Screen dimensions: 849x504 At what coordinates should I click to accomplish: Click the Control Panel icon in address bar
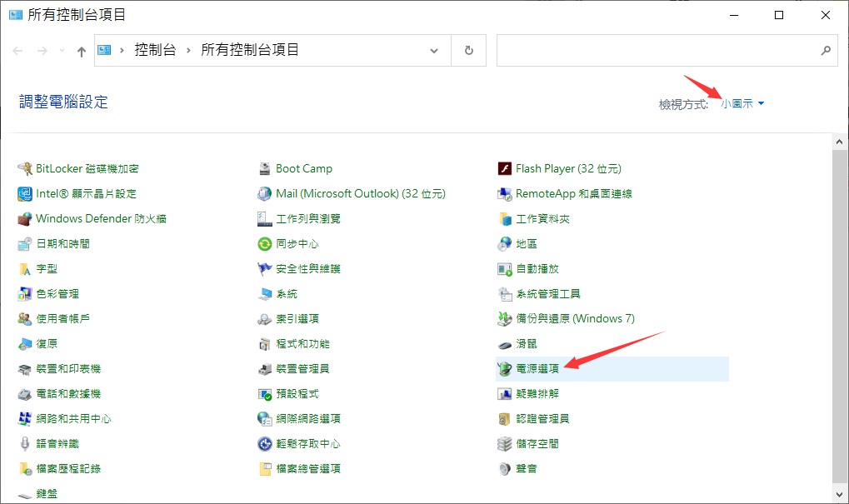coord(104,50)
